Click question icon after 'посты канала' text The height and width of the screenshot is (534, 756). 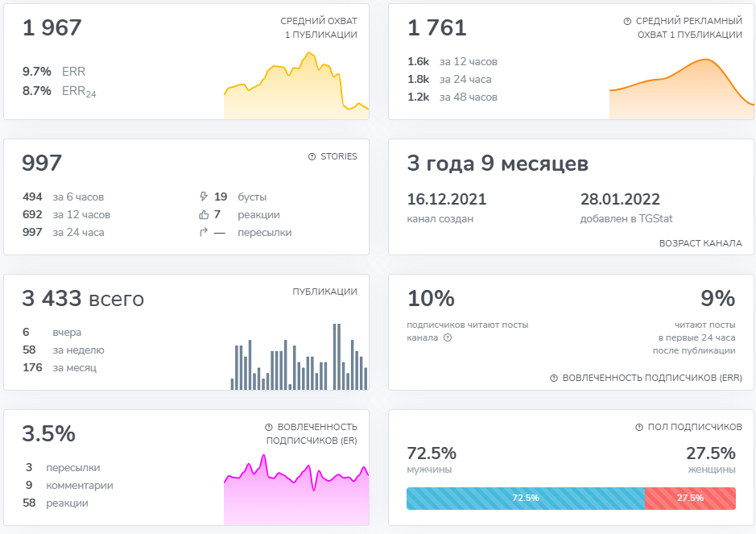pos(448,337)
